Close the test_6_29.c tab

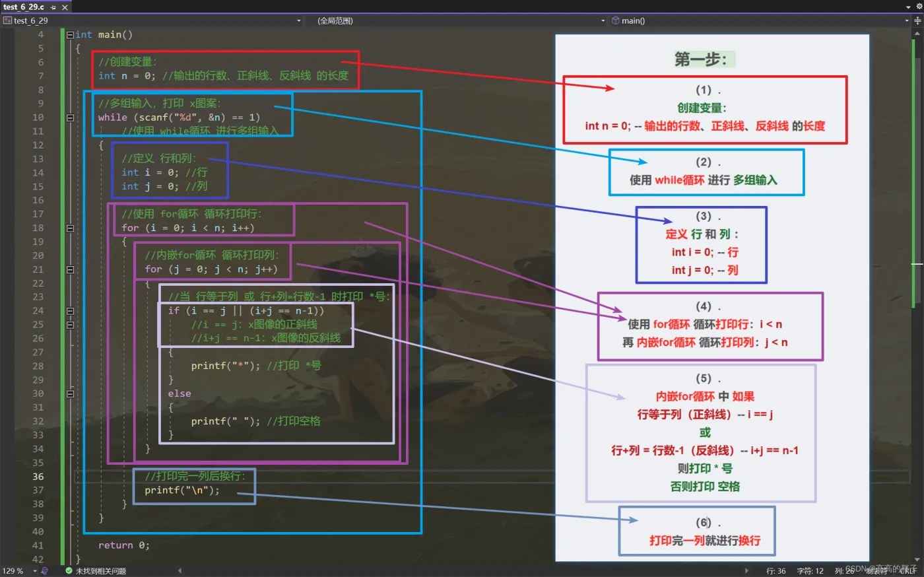tap(65, 7)
